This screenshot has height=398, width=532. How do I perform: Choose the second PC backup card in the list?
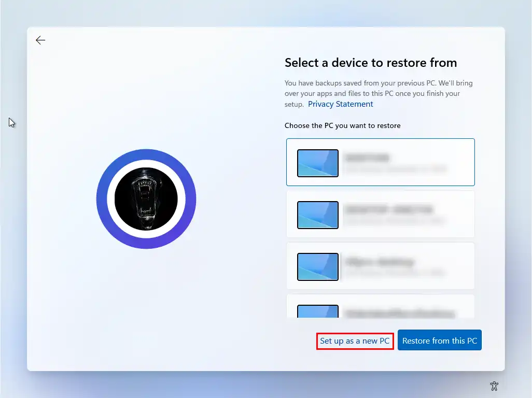[381, 214]
